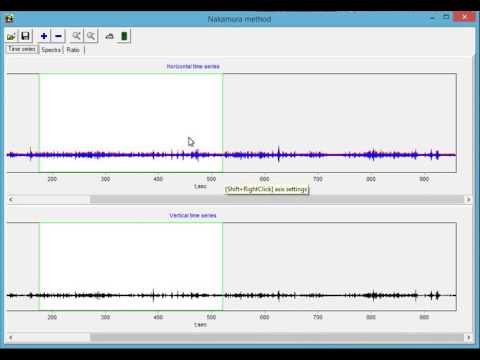Maximize the Nakamura method window
The width and height of the screenshot is (480, 360).
click(x=446, y=17)
